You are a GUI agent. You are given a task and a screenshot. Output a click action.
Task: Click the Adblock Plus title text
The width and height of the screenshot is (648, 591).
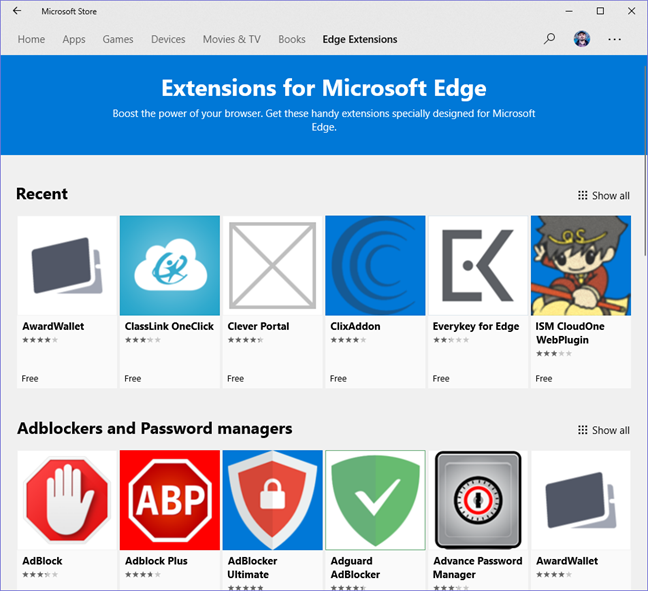coord(156,561)
